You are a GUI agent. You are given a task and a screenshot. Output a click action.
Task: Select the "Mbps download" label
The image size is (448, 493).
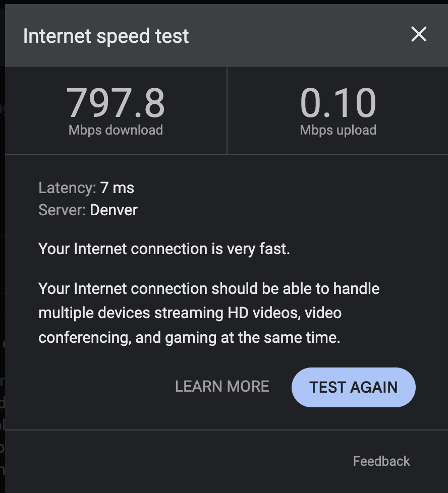[x=116, y=130]
